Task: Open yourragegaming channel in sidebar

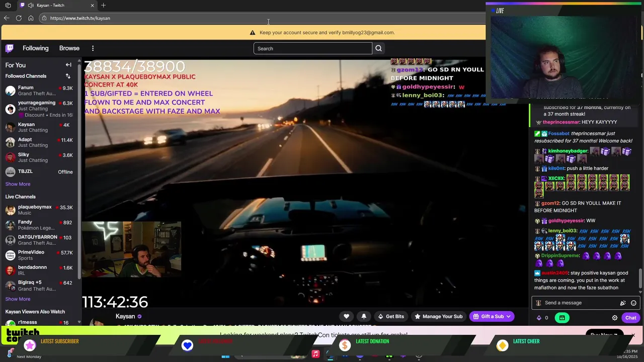Action: pyautogui.click(x=39, y=109)
